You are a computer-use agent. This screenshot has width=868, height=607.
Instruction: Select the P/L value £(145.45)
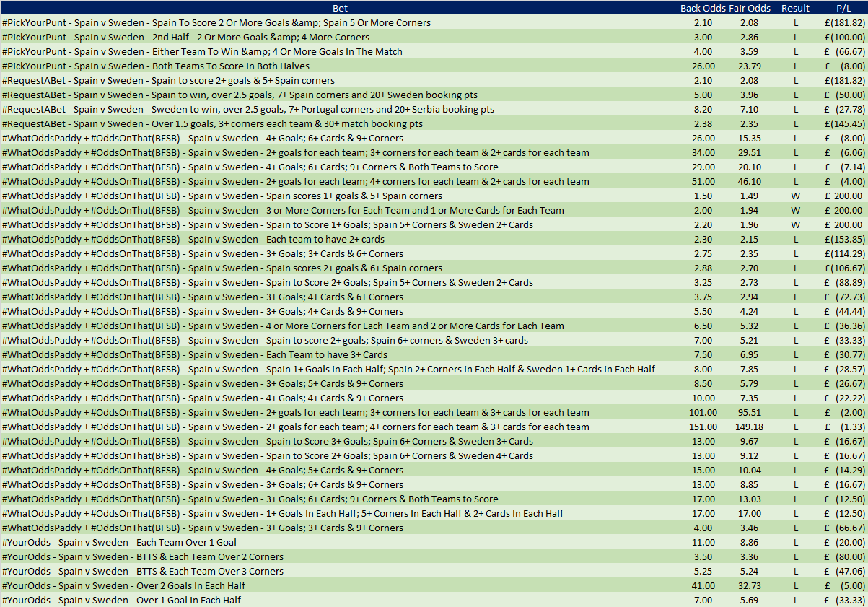point(843,123)
